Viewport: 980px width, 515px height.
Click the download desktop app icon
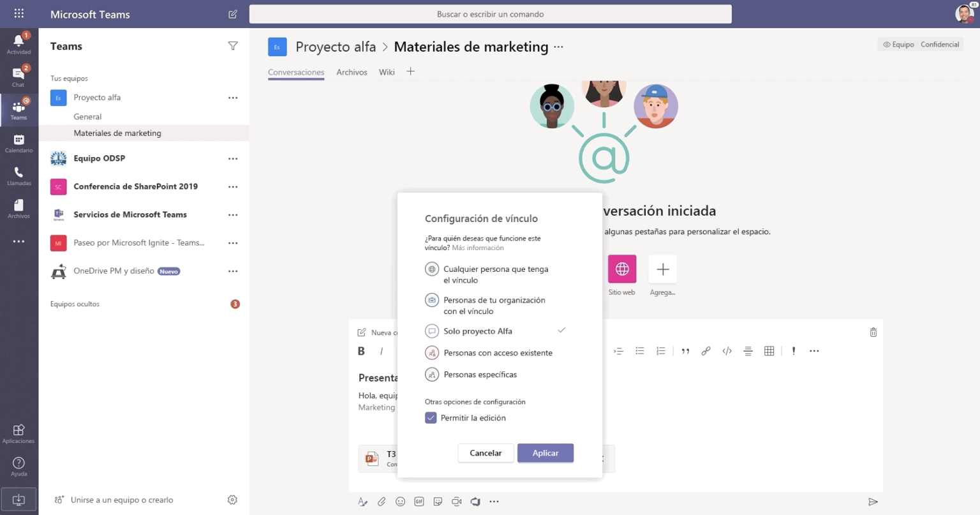tap(19, 500)
